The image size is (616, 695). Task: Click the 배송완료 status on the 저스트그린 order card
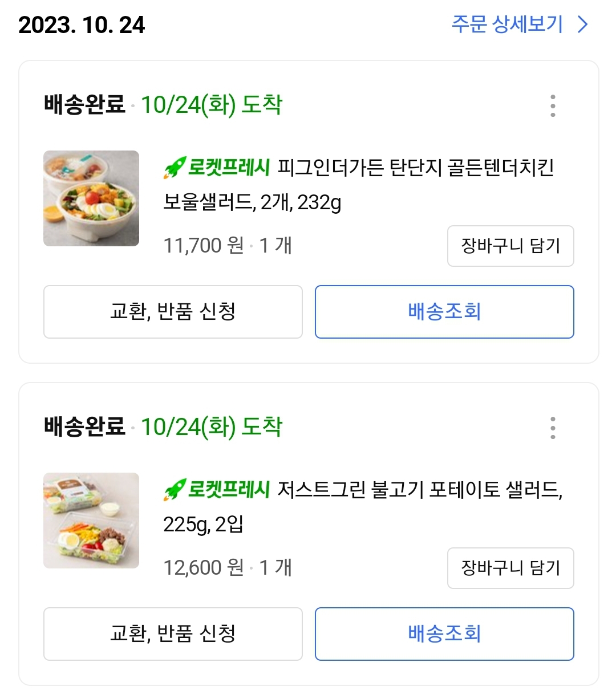click(84, 427)
